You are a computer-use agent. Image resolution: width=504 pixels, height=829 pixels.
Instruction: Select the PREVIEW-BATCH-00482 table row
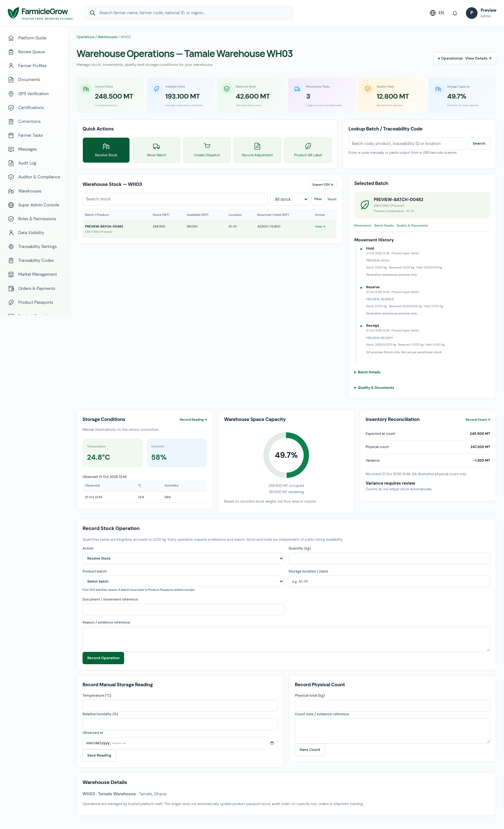209,229
